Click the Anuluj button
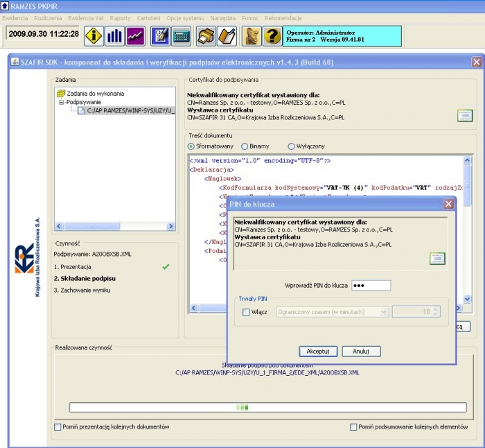485x448 pixels. 361,352
